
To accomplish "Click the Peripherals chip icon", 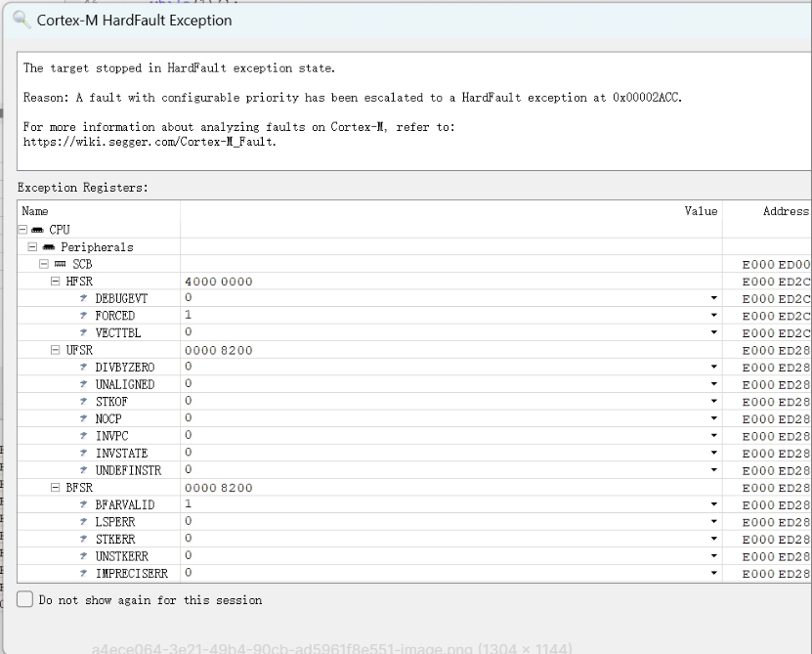I will point(49,246).
